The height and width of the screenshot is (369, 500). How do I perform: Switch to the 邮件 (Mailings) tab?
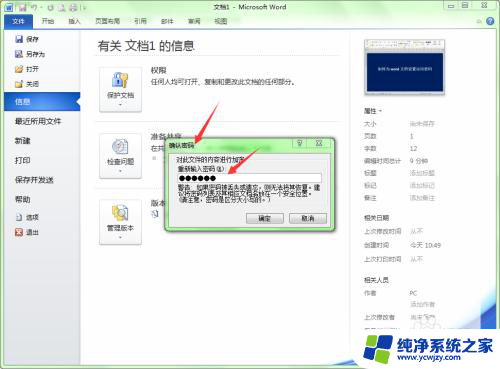point(167,21)
